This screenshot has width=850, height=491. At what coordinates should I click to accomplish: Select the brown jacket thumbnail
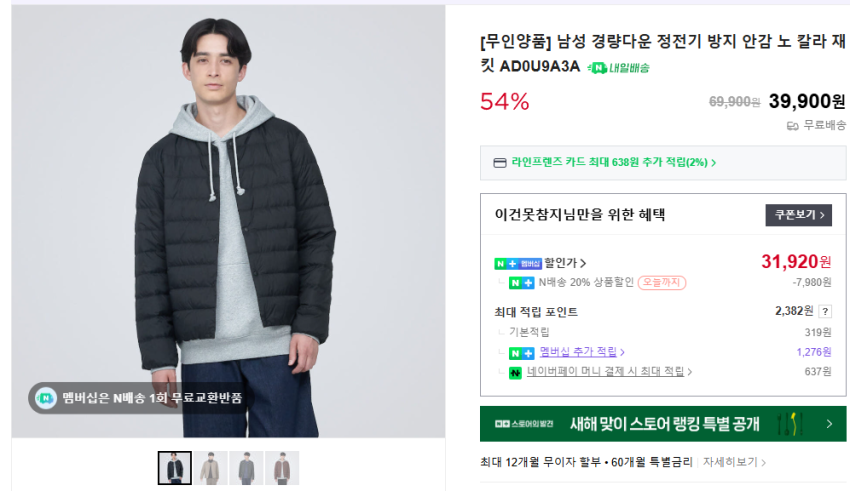(x=282, y=468)
